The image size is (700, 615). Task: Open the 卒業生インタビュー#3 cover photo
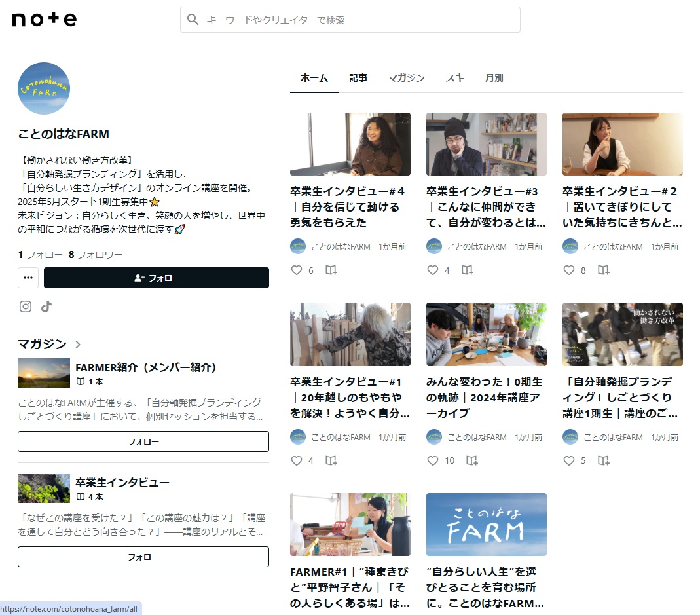487,144
